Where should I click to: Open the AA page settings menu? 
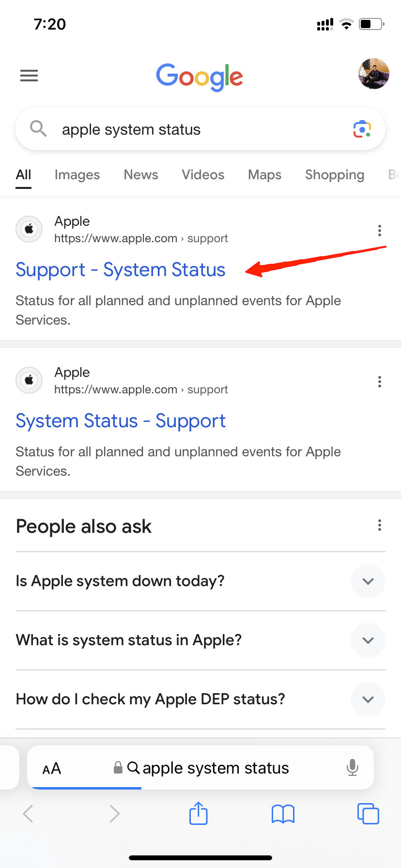52,768
